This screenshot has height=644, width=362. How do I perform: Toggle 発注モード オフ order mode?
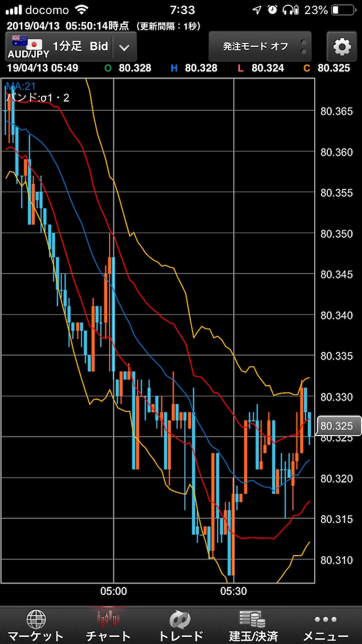255,47
